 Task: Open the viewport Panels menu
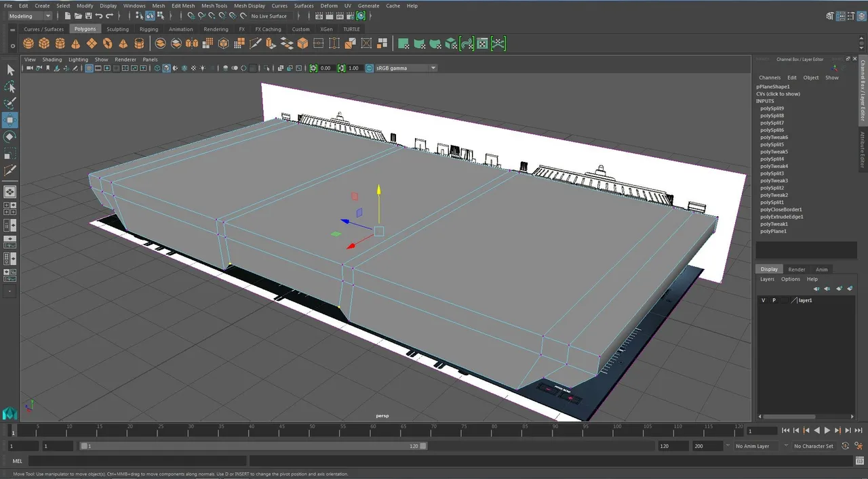150,60
